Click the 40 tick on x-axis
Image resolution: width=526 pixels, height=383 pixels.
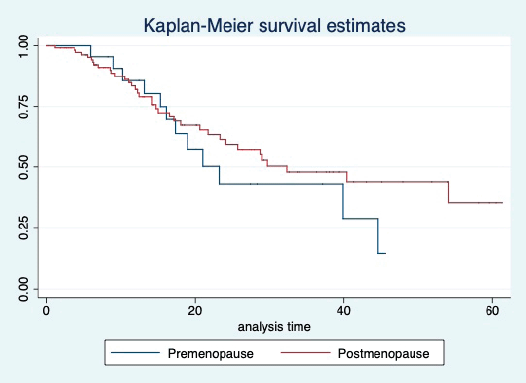click(x=343, y=311)
